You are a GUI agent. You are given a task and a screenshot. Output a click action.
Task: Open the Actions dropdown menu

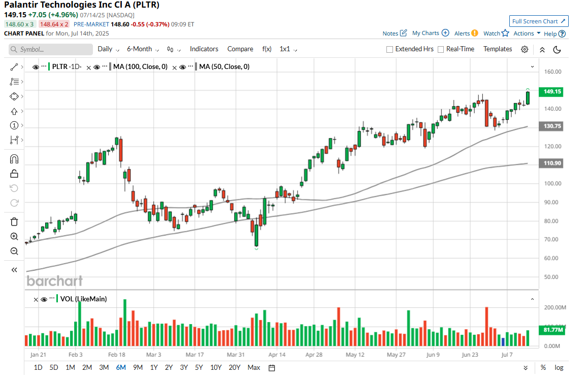click(527, 33)
